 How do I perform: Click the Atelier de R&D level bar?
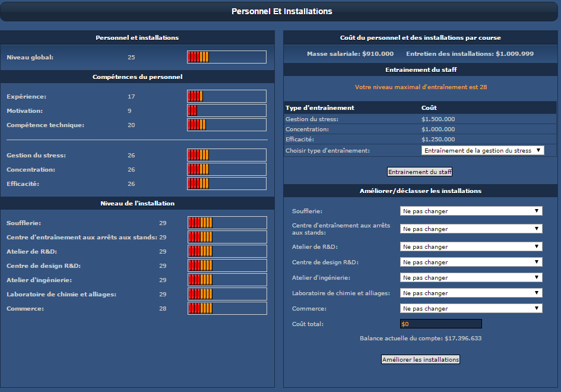point(227,251)
